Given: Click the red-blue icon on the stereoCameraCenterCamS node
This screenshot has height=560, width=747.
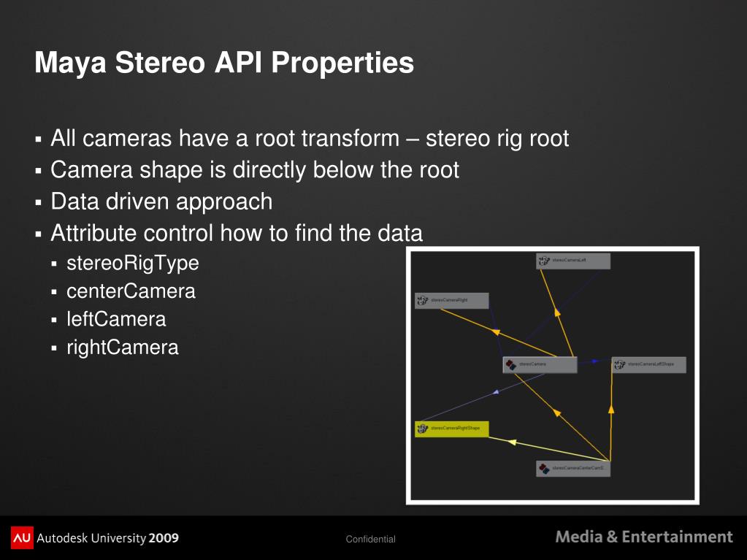Looking at the screenshot, I should [x=543, y=469].
